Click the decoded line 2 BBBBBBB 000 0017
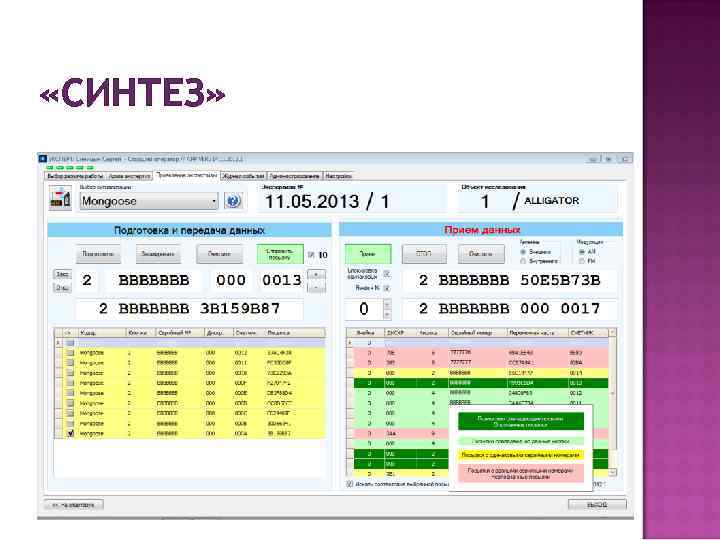This screenshot has height=540, width=720. (510, 309)
